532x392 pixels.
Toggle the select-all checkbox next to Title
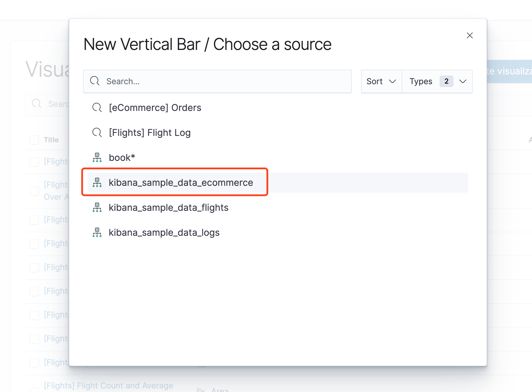tap(34, 140)
